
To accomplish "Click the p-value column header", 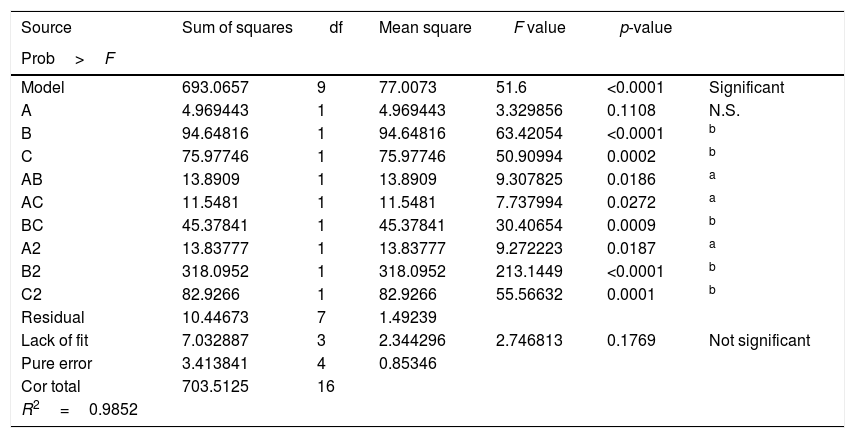I will coord(646,27).
